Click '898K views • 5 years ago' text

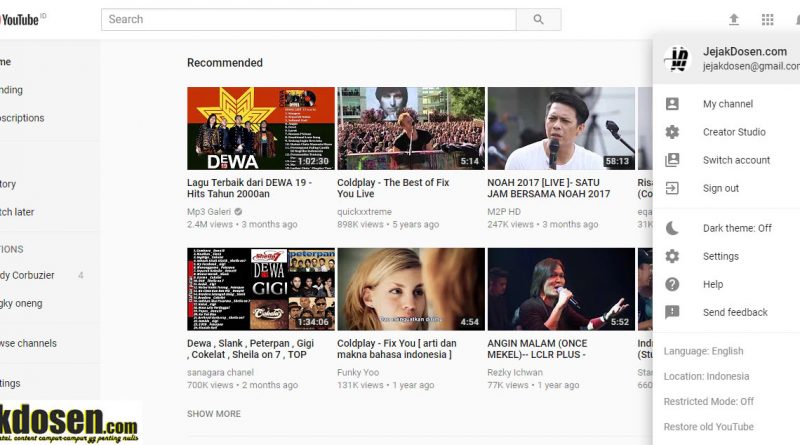[388, 224]
